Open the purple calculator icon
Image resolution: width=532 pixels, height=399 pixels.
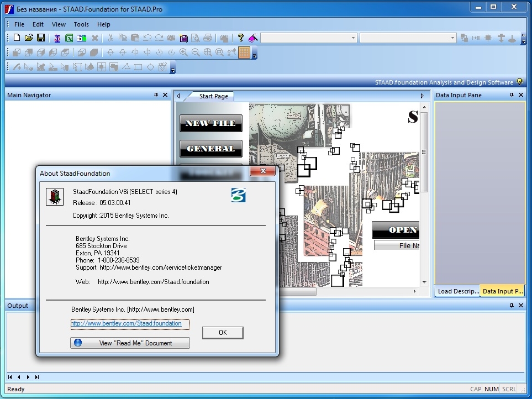pos(183,38)
